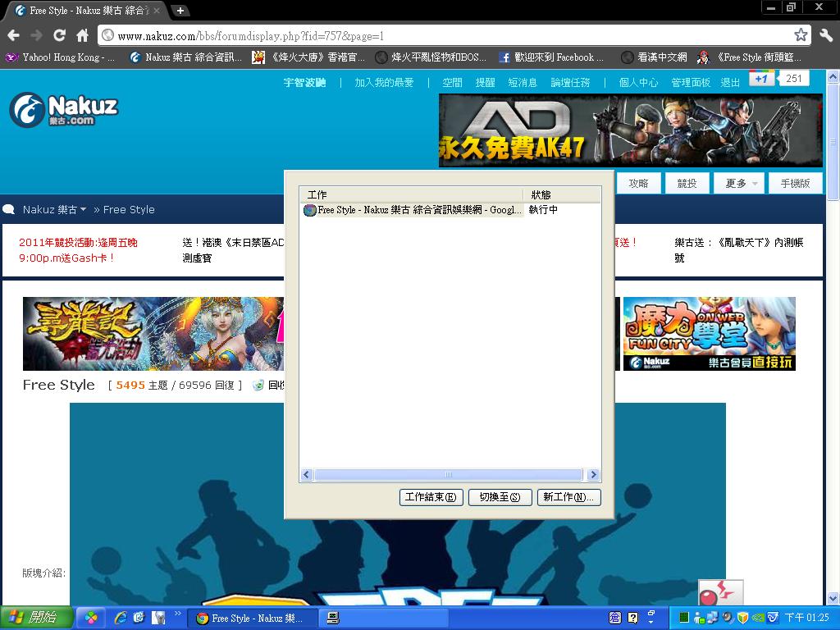Click the task list horizontal scrollbar thumb
The height and width of the screenshot is (630, 840).
click(x=449, y=474)
